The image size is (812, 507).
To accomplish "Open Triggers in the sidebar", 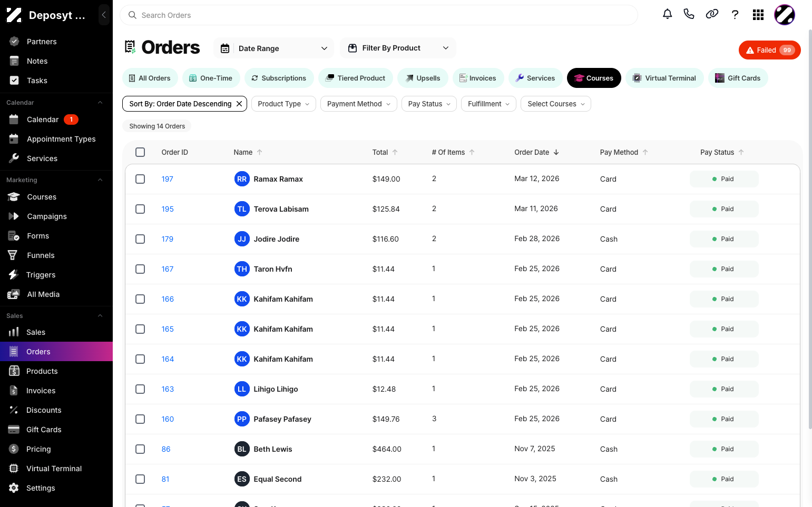I will click(56, 275).
